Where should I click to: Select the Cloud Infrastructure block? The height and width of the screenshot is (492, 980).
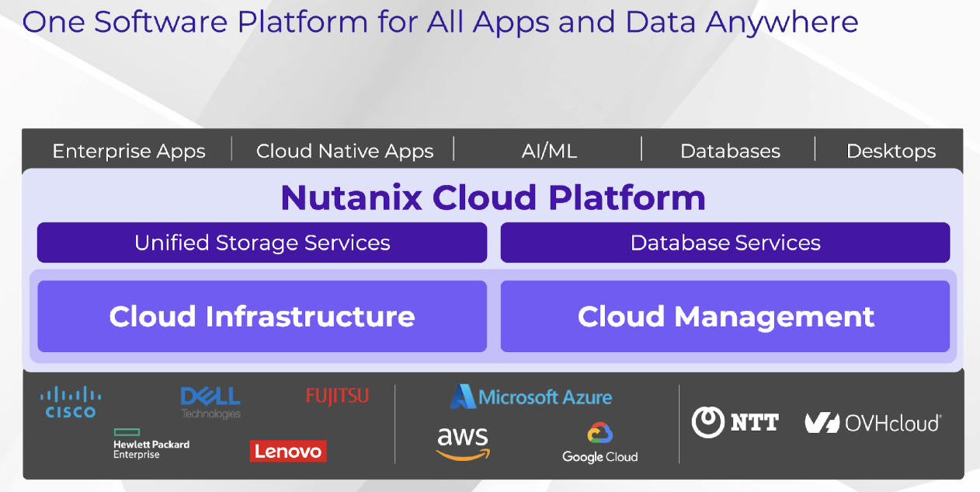pyautogui.click(x=262, y=316)
